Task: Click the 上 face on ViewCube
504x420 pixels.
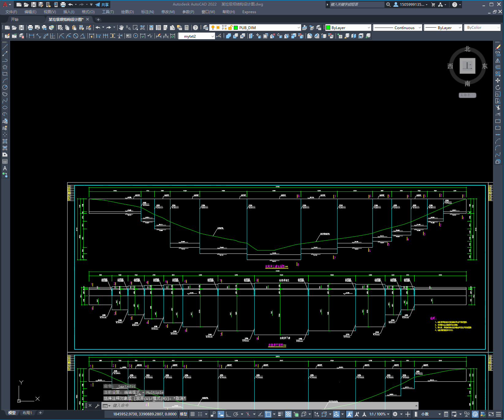Action: 468,66
